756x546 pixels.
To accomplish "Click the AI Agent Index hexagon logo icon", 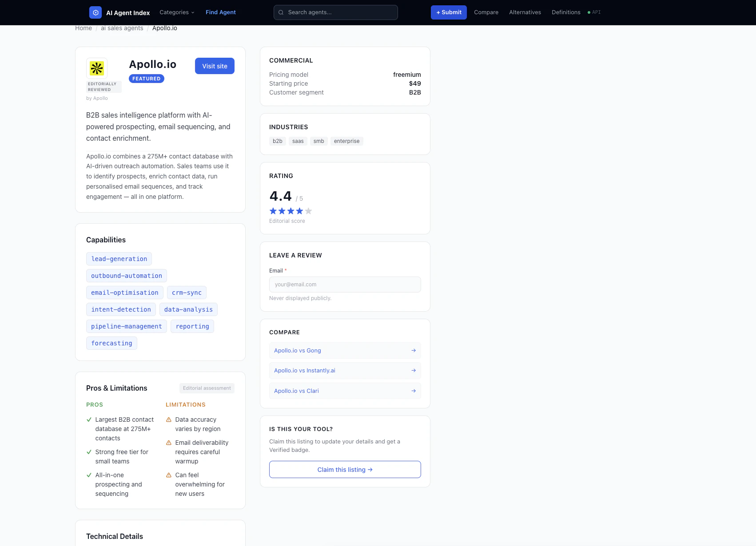I will tap(95, 12).
